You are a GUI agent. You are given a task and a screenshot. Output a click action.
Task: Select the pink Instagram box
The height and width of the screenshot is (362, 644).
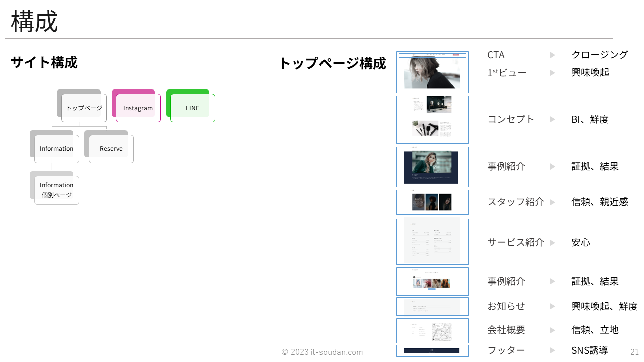[x=138, y=108]
